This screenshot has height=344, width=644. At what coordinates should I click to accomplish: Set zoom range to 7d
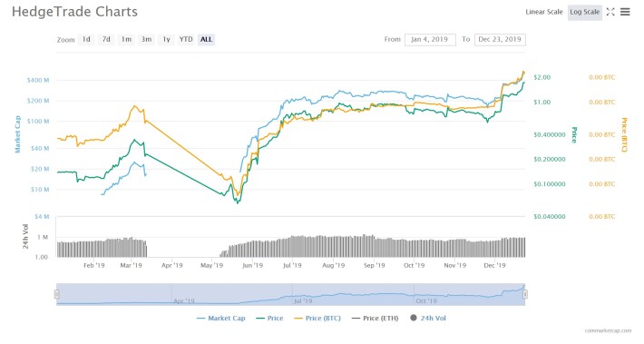point(106,39)
